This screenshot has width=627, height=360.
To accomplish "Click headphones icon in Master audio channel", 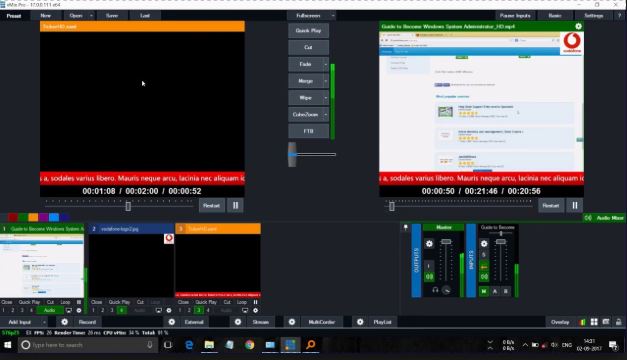I will [x=435, y=290].
